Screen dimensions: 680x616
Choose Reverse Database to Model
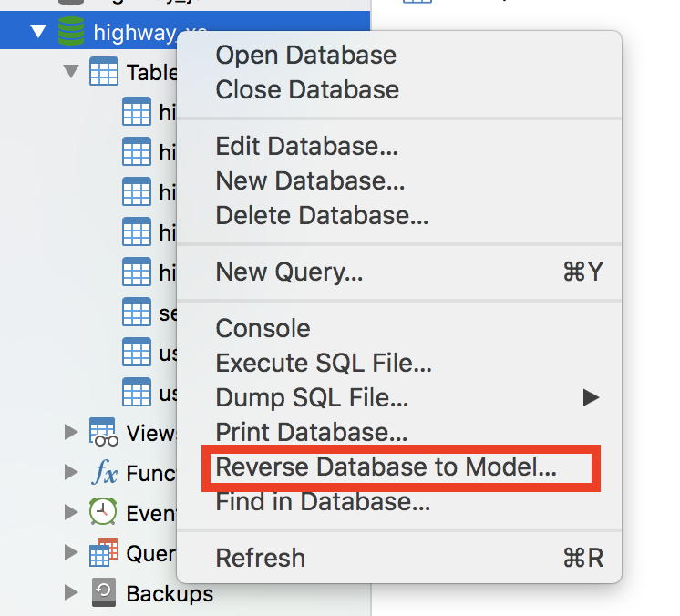tap(386, 467)
